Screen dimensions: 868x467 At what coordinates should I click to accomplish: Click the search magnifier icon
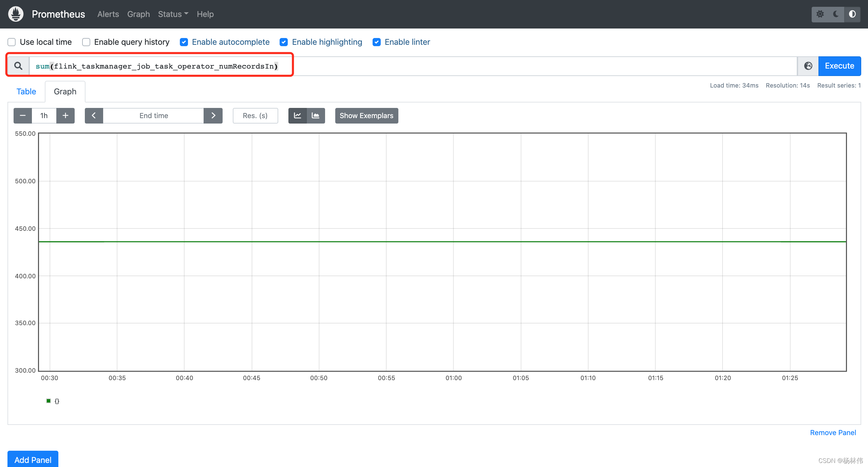click(x=18, y=66)
